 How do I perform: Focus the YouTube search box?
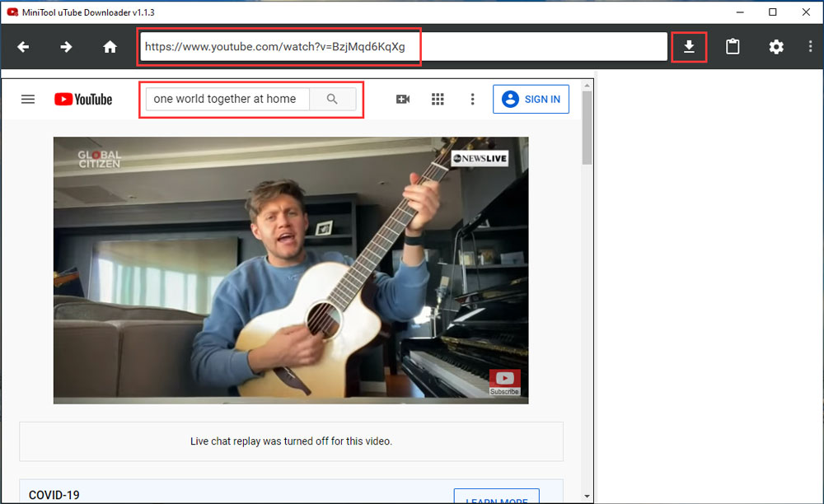click(227, 99)
